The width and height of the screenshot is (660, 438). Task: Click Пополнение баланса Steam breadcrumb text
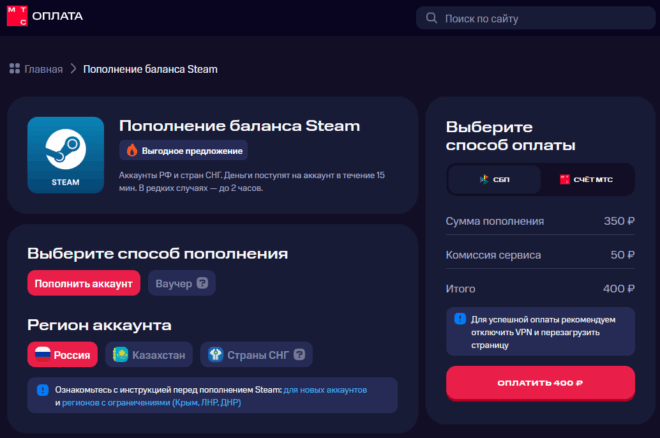[x=150, y=69]
